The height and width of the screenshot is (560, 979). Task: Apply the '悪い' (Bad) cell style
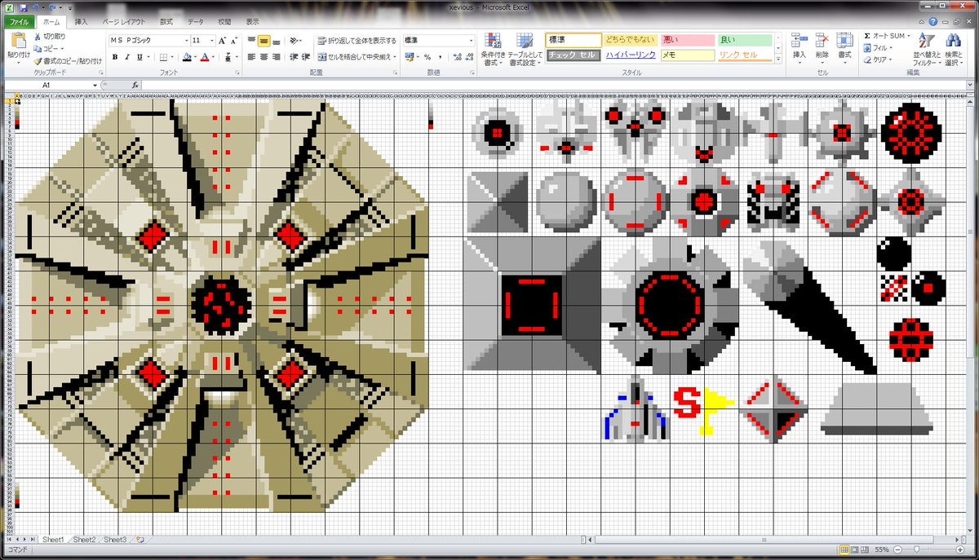click(x=687, y=40)
